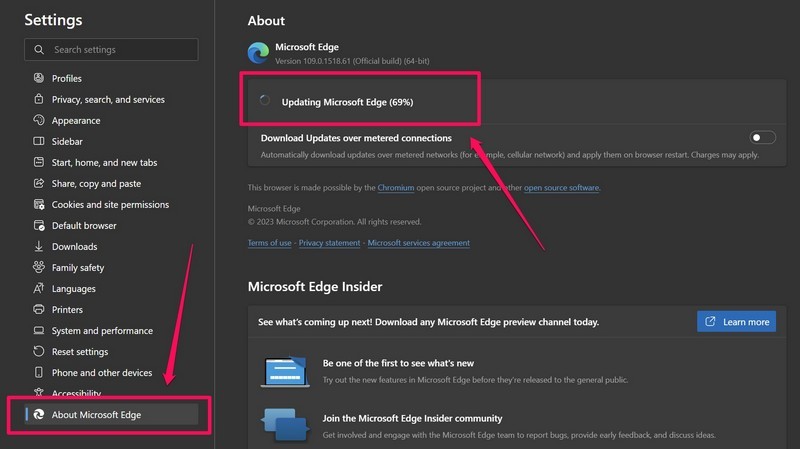Open the Printers icon in sidebar
Screen dimensions: 800x449
click(x=39, y=309)
